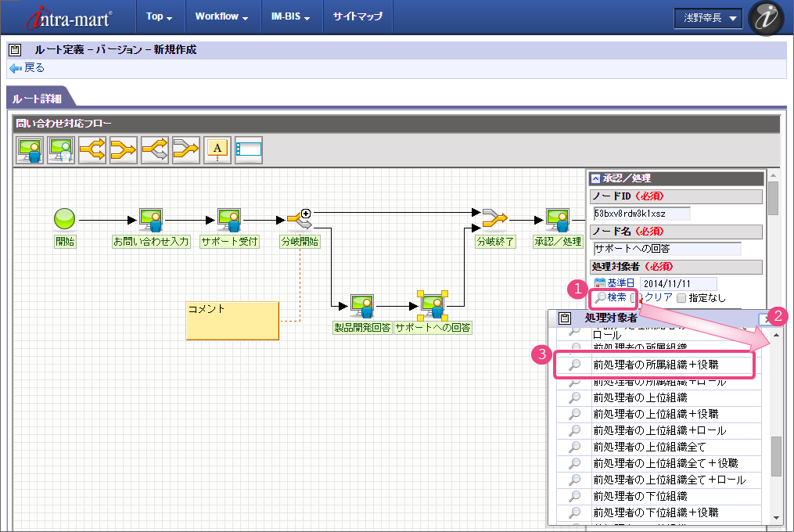Select the サポート受付 node icon
794x532 pixels.
pyautogui.click(x=229, y=221)
